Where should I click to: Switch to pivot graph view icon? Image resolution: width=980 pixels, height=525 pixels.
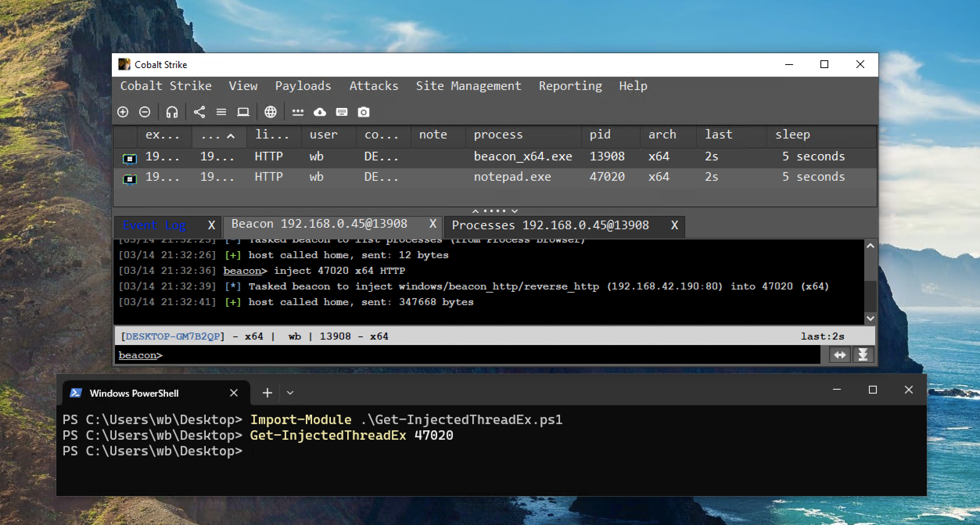coord(199,112)
